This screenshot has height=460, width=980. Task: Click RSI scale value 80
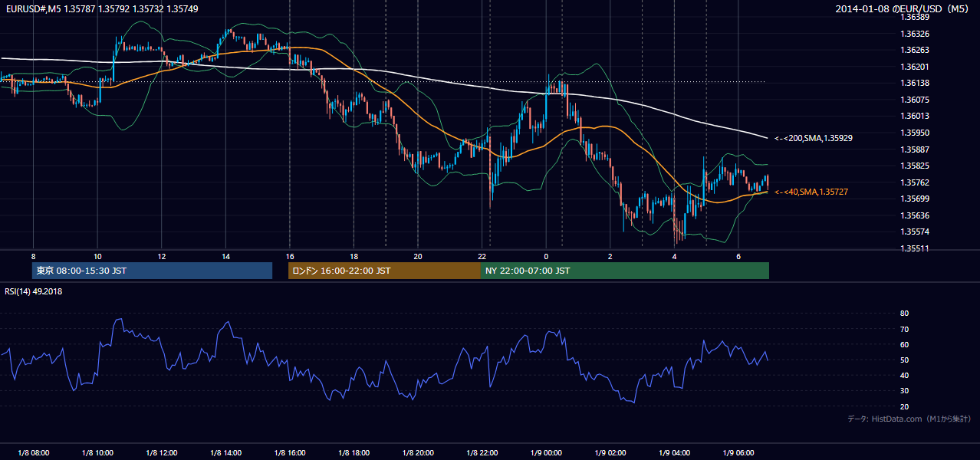click(904, 314)
